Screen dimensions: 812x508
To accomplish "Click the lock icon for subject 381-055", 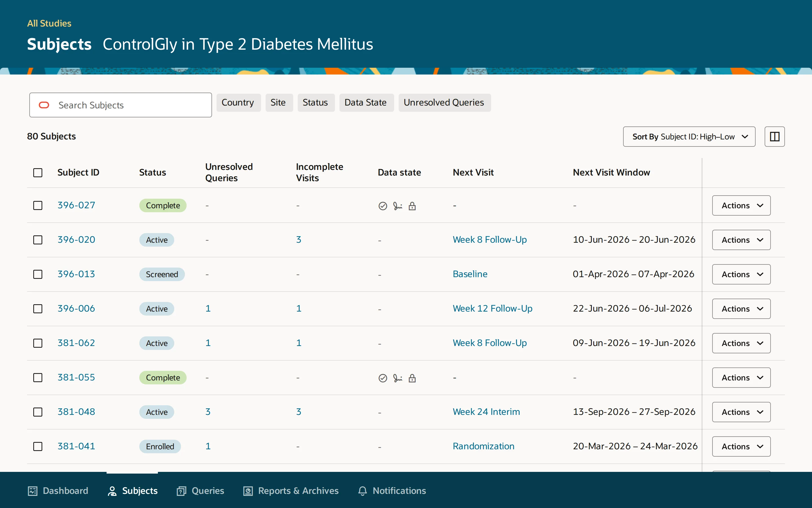I will [x=412, y=378].
